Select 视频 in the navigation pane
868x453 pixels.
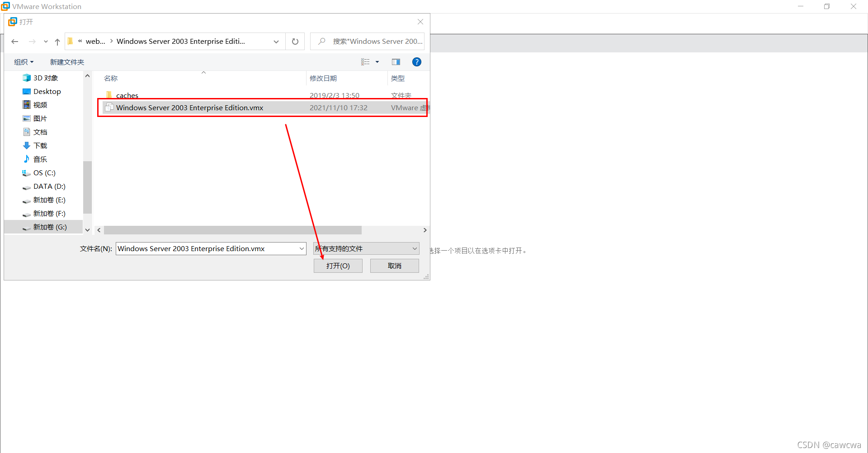43,105
